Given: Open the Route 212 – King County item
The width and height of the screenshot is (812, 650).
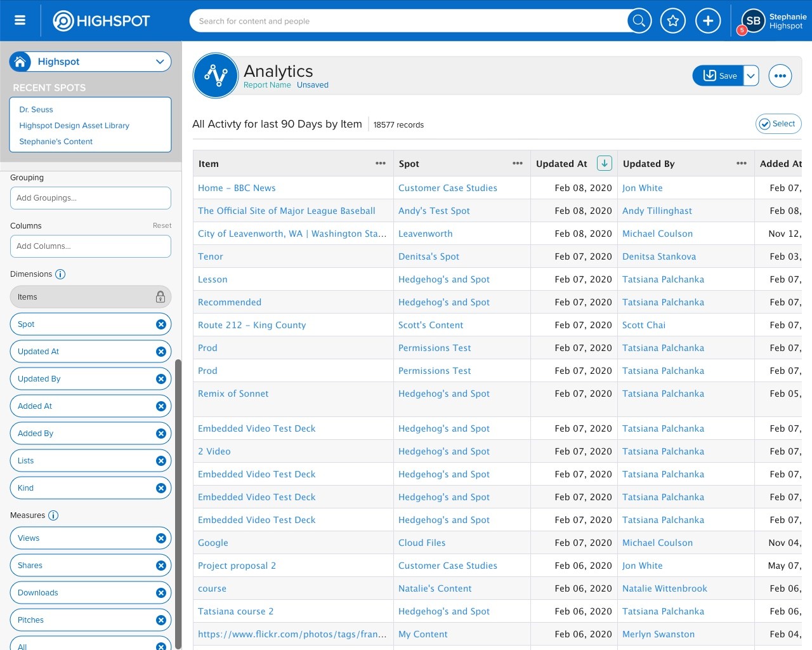Looking at the screenshot, I should tap(252, 325).
